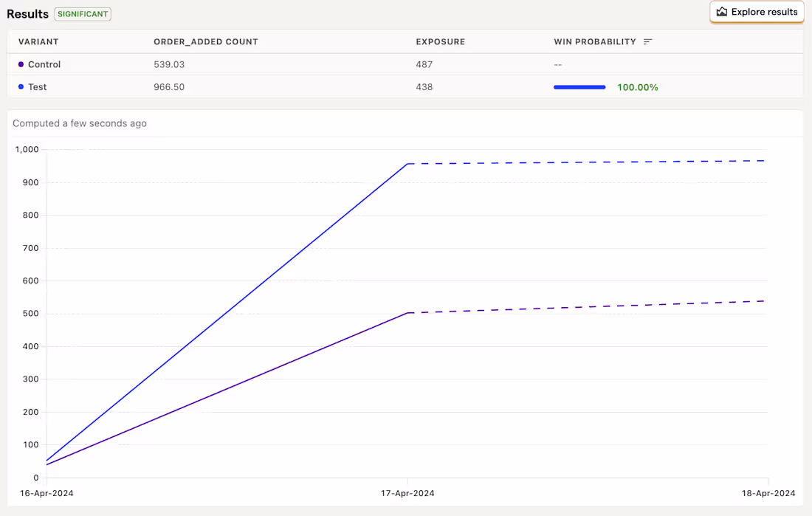Screen dimensions: 812x516
Task: Sort by ORDER_ADDED COUNT column header
Action: 206,42
